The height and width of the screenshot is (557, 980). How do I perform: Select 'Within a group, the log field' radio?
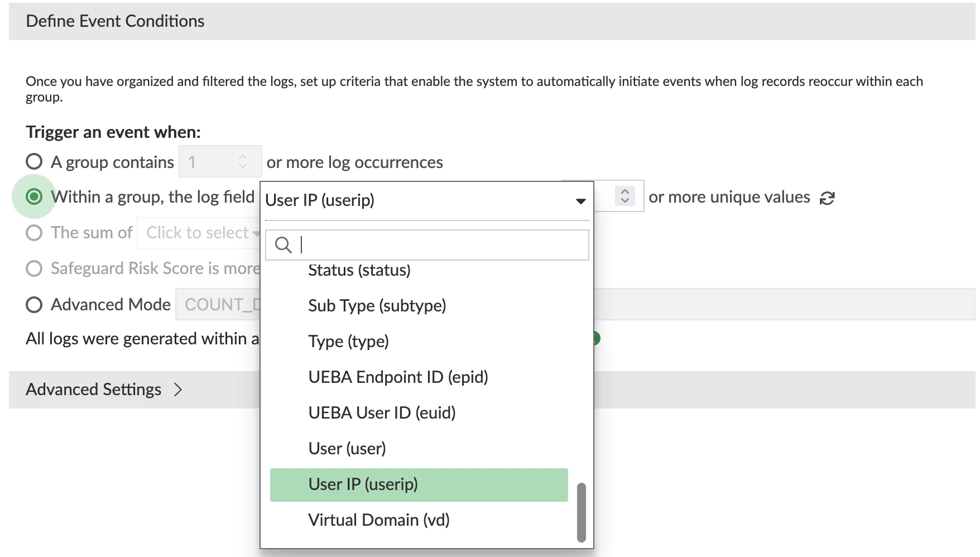[34, 196]
